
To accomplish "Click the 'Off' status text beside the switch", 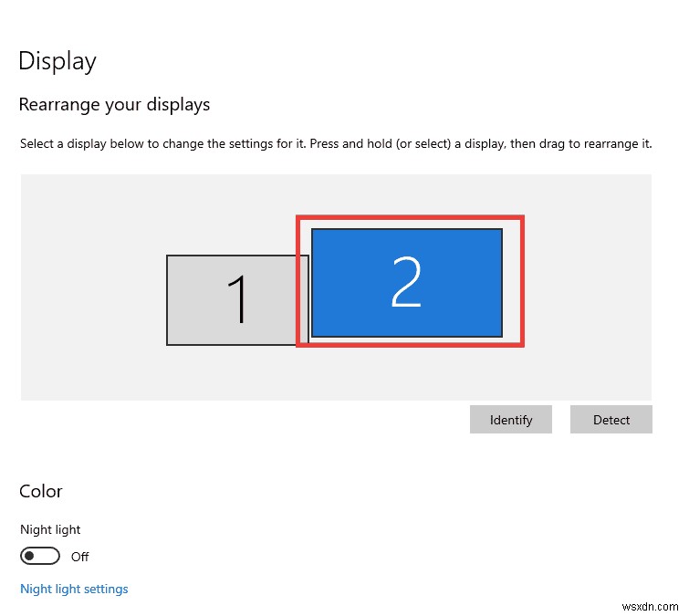I will pyautogui.click(x=80, y=557).
